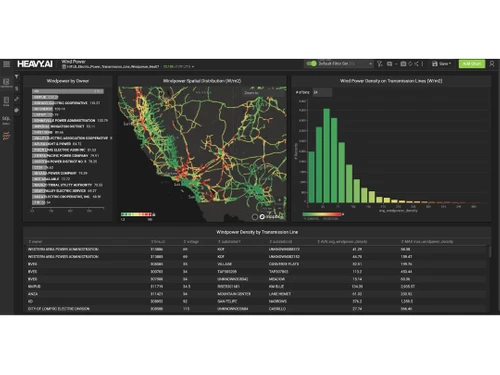Sort table by substation2 column header
500x375 pixels.
click(x=281, y=242)
